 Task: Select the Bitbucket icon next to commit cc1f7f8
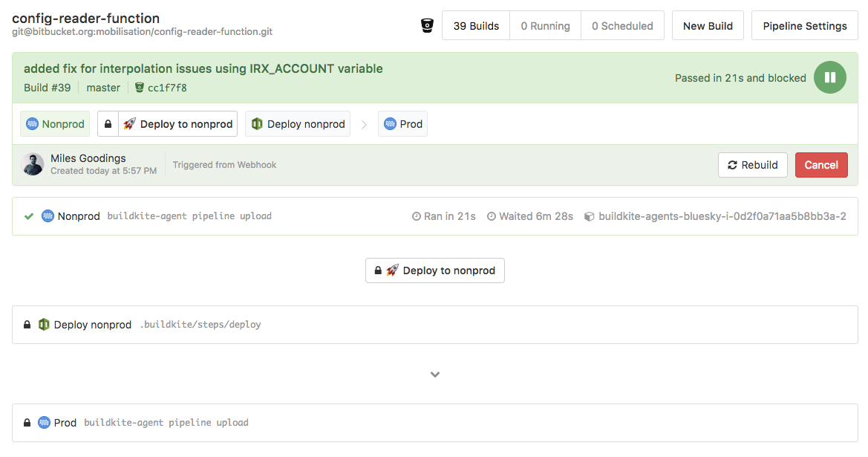tap(140, 87)
